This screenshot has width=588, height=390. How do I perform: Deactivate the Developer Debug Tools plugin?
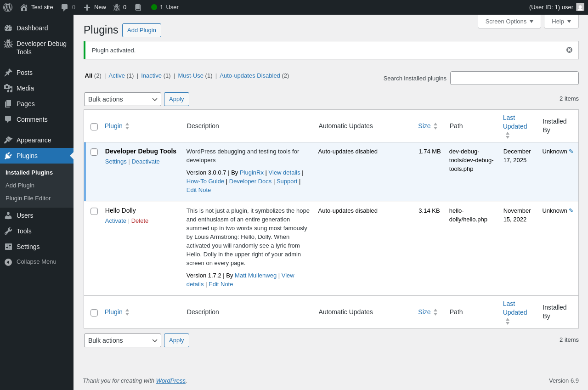pyautogui.click(x=146, y=162)
